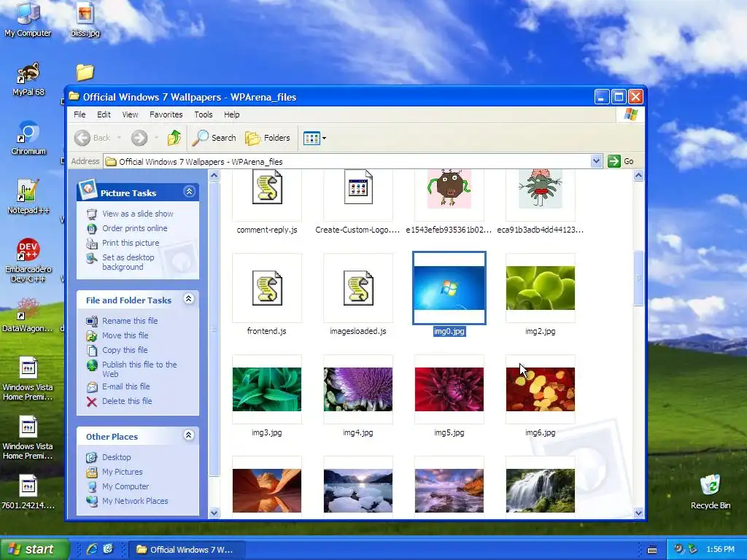Click the disabled Back button
Screen dimensions: 747x560
click(x=93, y=138)
